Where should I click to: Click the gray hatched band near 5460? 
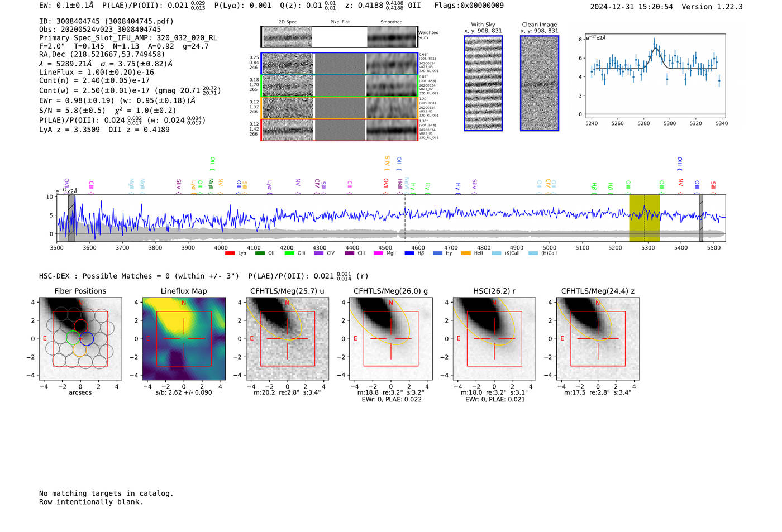[x=701, y=218]
